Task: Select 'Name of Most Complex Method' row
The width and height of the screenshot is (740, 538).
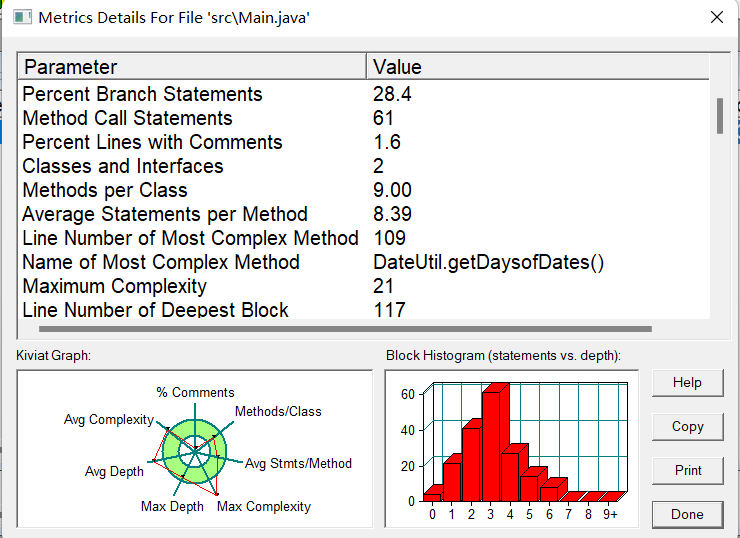Action: pyautogui.click(x=364, y=262)
